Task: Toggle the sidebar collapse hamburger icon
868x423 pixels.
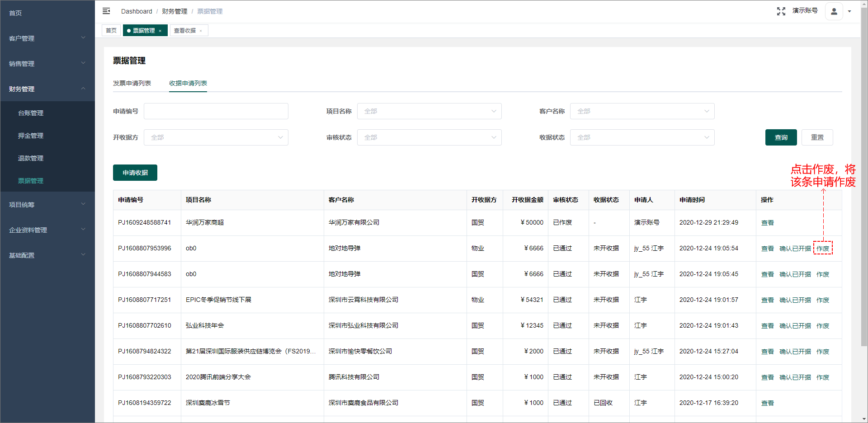Action: tap(106, 11)
